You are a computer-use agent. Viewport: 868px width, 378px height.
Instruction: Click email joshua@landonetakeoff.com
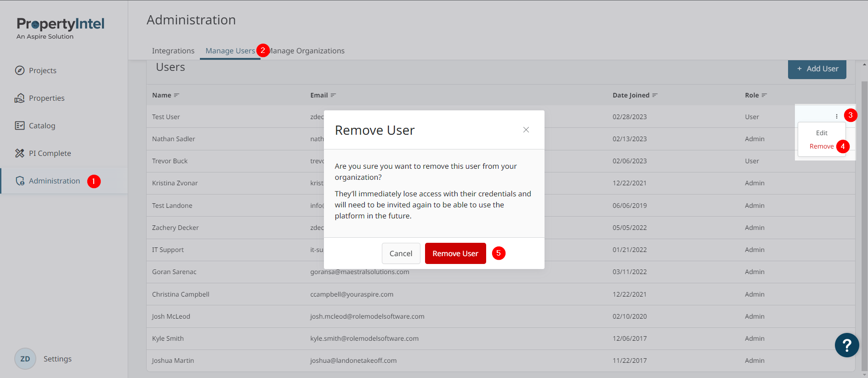click(x=353, y=361)
